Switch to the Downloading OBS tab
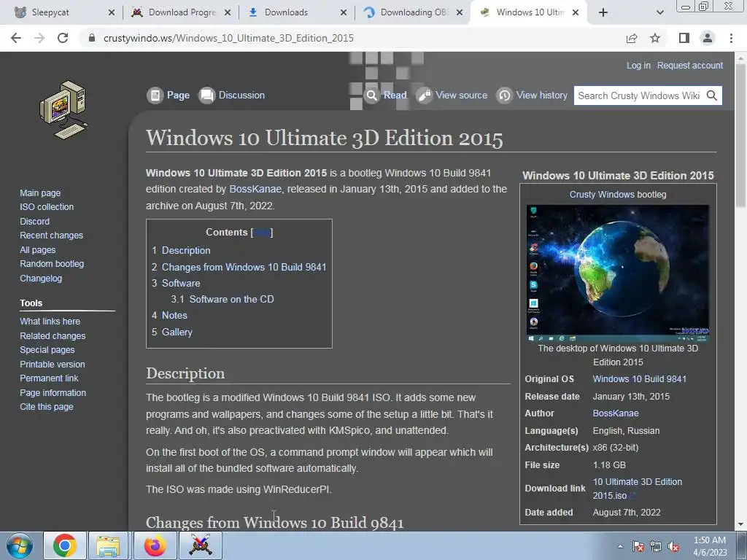This screenshot has height=560, width=747. tap(414, 12)
